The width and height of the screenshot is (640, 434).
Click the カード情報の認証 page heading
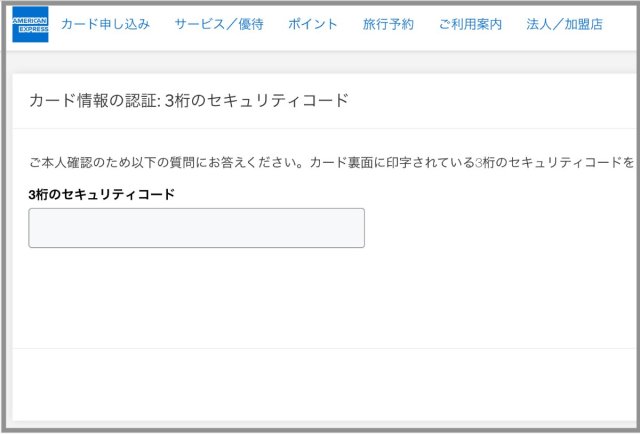pos(188,100)
